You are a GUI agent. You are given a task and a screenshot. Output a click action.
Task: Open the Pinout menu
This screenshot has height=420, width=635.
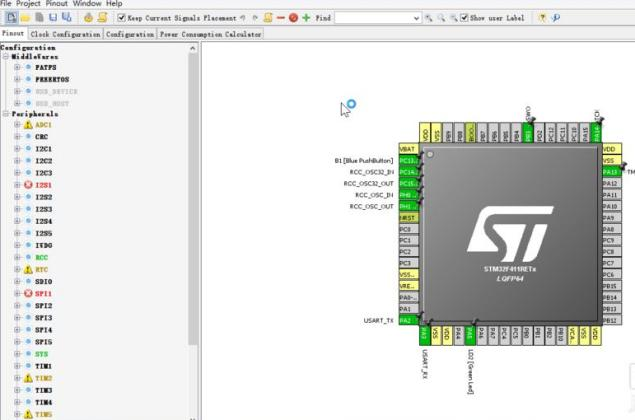pos(57,4)
